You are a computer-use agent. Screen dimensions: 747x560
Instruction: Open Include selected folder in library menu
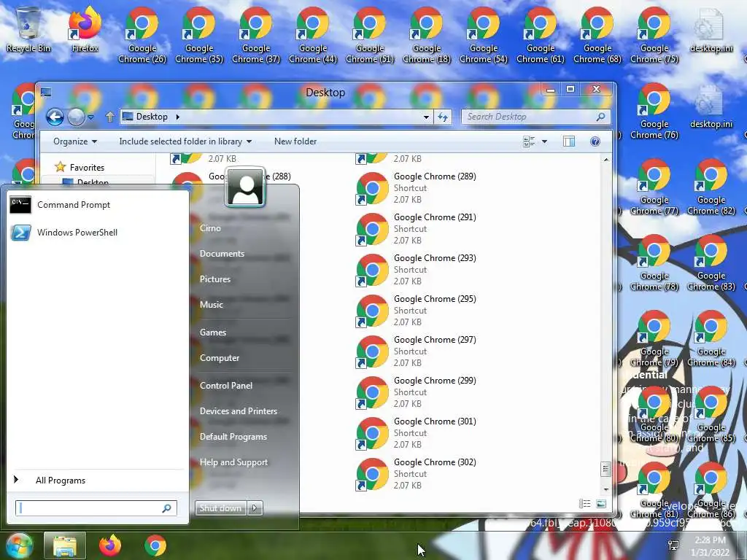(185, 141)
